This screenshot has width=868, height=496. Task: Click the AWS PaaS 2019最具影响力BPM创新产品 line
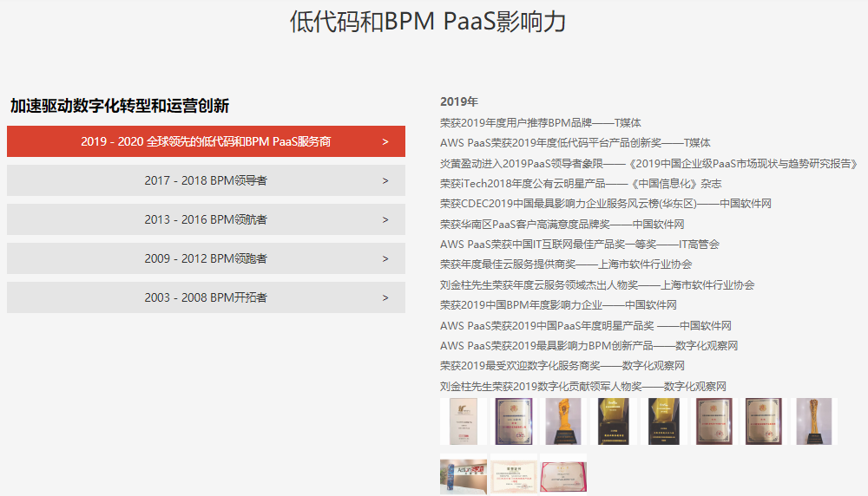pyautogui.click(x=589, y=346)
